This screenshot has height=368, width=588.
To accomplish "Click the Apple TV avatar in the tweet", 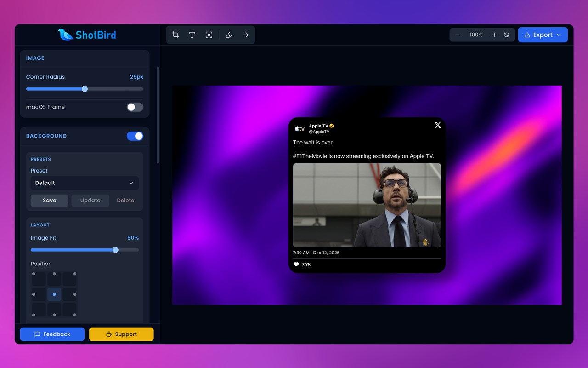I will tap(300, 129).
